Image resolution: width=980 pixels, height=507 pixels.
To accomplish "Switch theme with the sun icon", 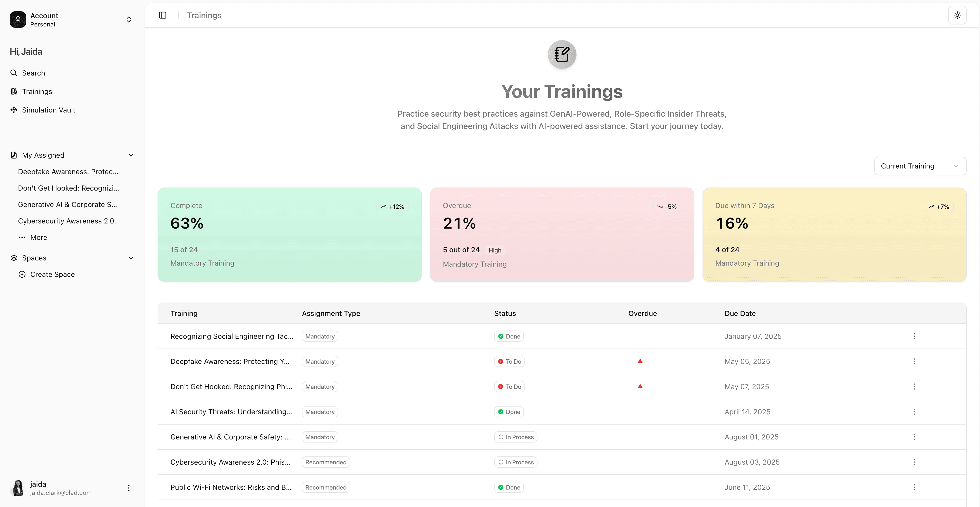I will 957,15.
